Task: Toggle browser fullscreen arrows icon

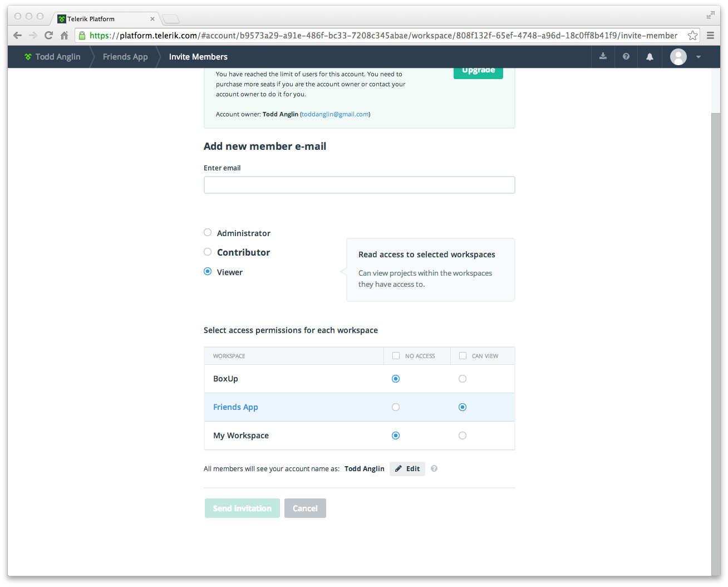Action: [x=710, y=15]
